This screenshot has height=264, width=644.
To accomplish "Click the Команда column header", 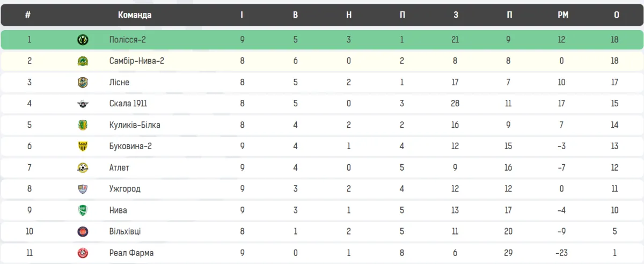I will tap(135, 15).
